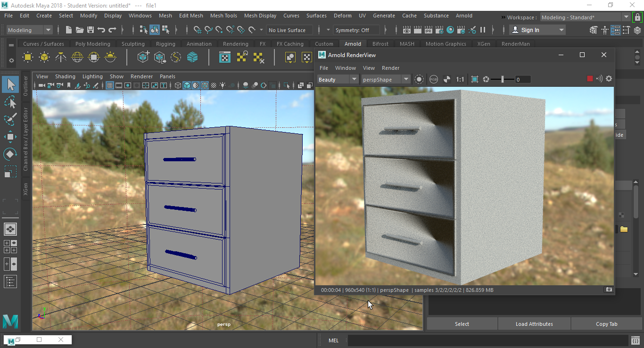Image resolution: width=644 pixels, height=348 pixels.
Task: Activate the Move tool
Action: click(x=10, y=137)
